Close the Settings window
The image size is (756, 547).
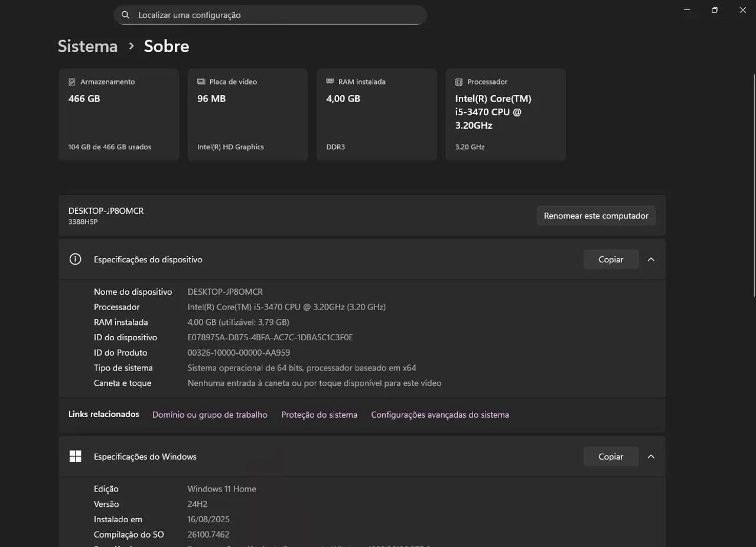(x=742, y=10)
